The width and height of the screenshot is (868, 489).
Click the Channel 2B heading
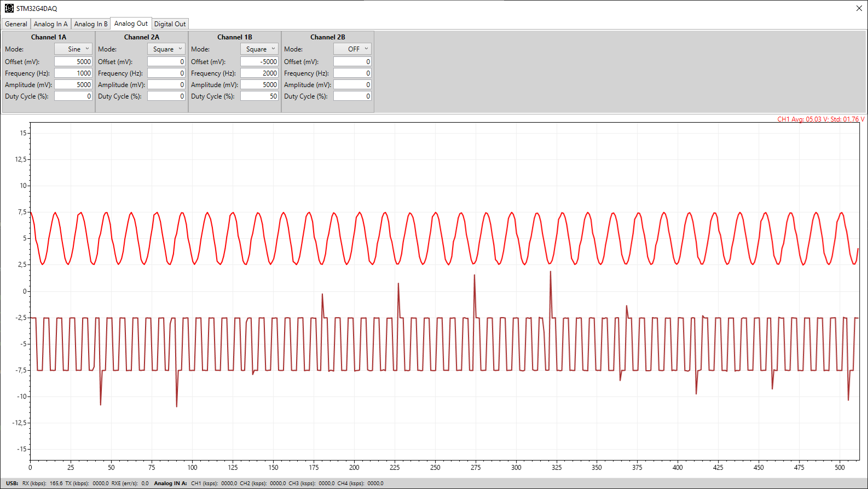pos(328,37)
